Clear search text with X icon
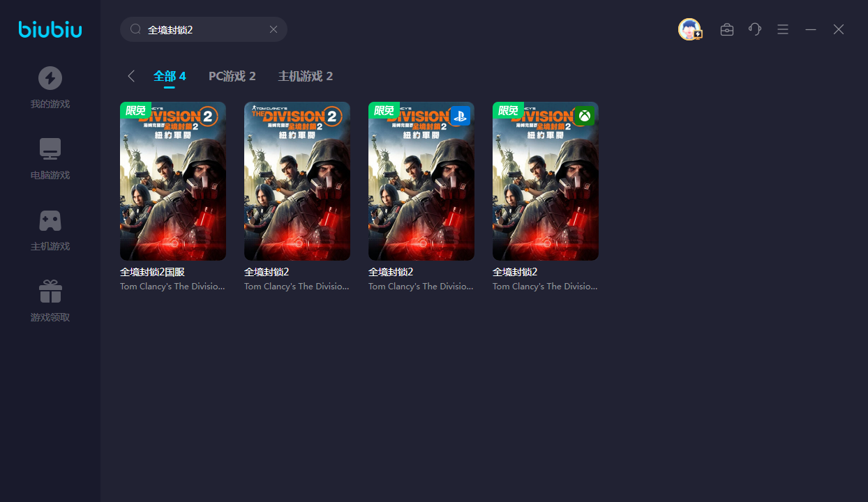 [274, 29]
